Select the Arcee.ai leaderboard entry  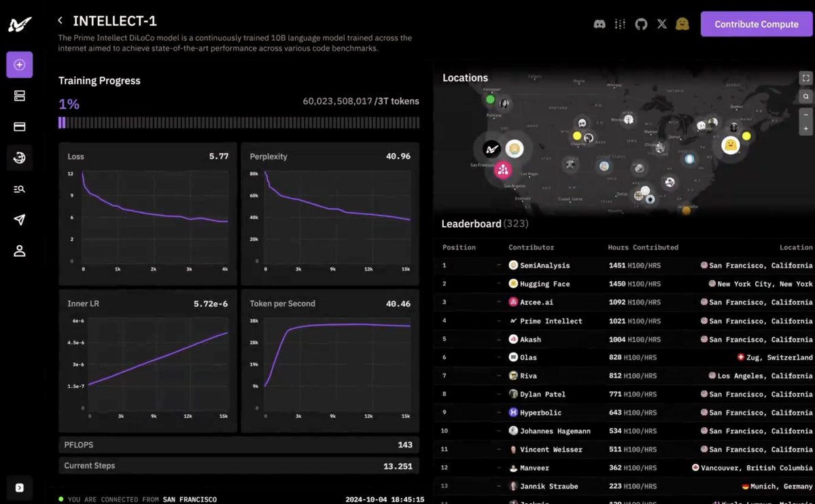click(x=624, y=302)
